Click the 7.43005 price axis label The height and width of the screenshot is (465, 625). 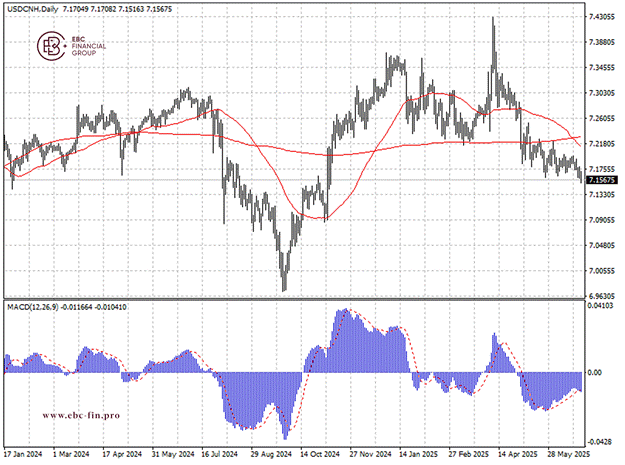coord(602,18)
